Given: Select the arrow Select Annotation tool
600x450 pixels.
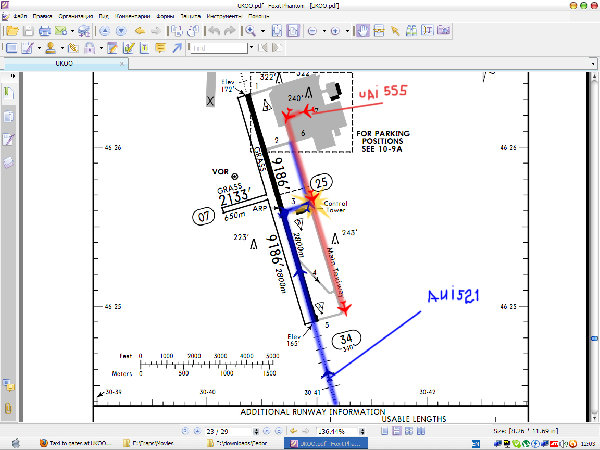Looking at the screenshot, I should point(395,31).
